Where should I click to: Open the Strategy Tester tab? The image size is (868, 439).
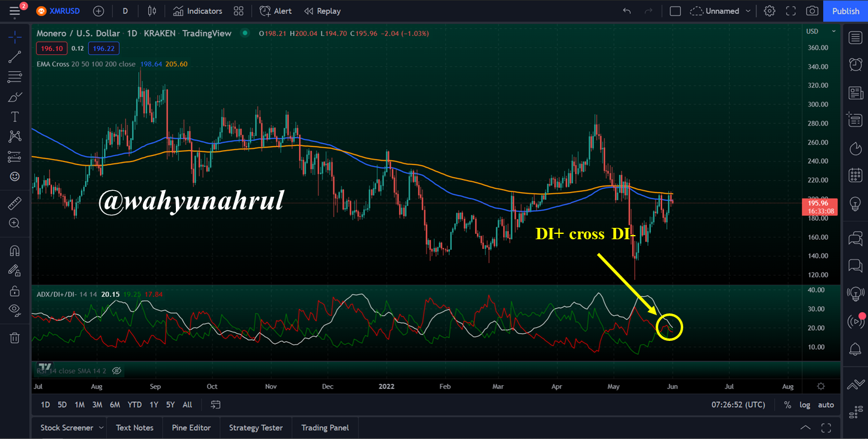tap(256, 428)
